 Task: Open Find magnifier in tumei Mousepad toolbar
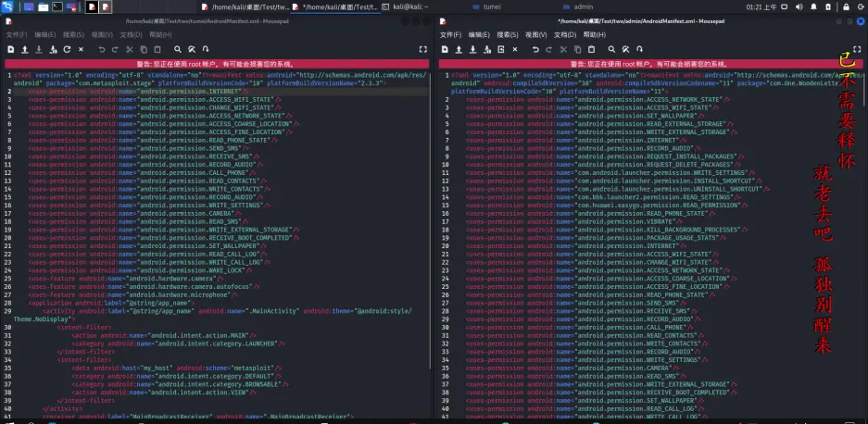(176, 48)
